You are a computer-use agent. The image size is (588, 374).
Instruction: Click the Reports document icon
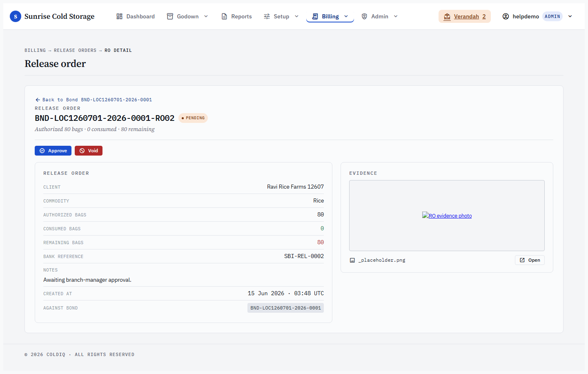[x=224, y=16]
